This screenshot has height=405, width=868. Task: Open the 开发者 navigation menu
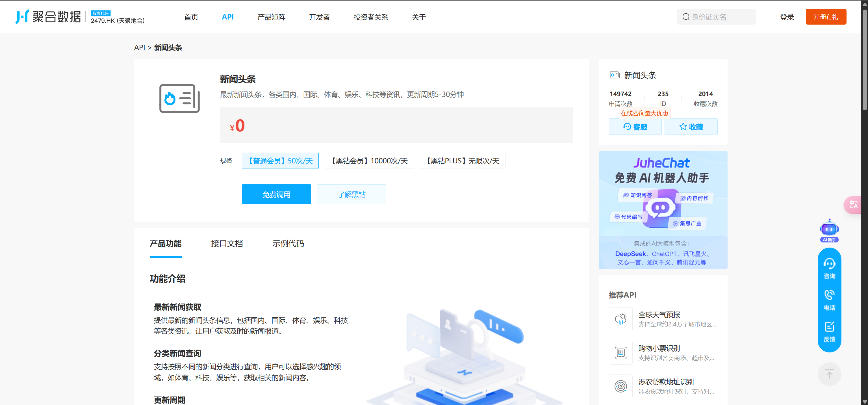click(x=319, y=17)
